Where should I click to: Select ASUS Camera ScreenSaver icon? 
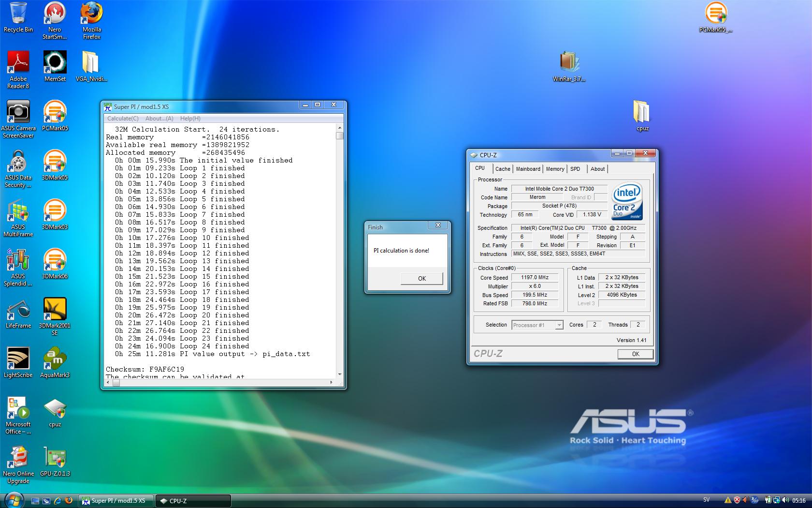(18, 119)
